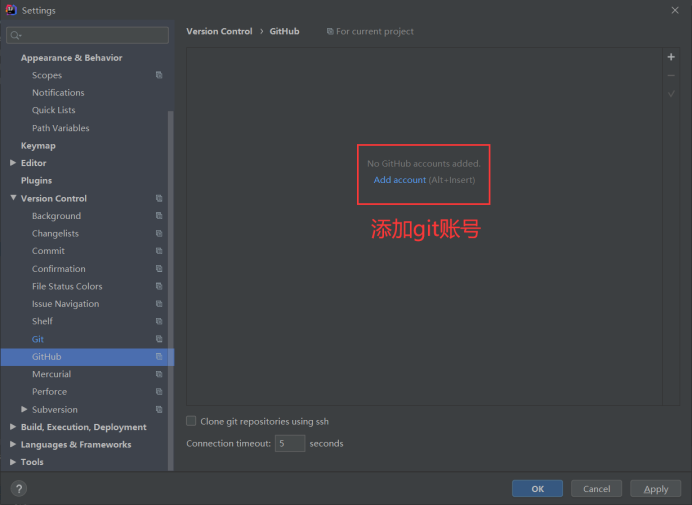The width and height of the screenshot is (692, 505).
Task: Click the IntelliJ logo in title bar
Action: tap(11, 10)
